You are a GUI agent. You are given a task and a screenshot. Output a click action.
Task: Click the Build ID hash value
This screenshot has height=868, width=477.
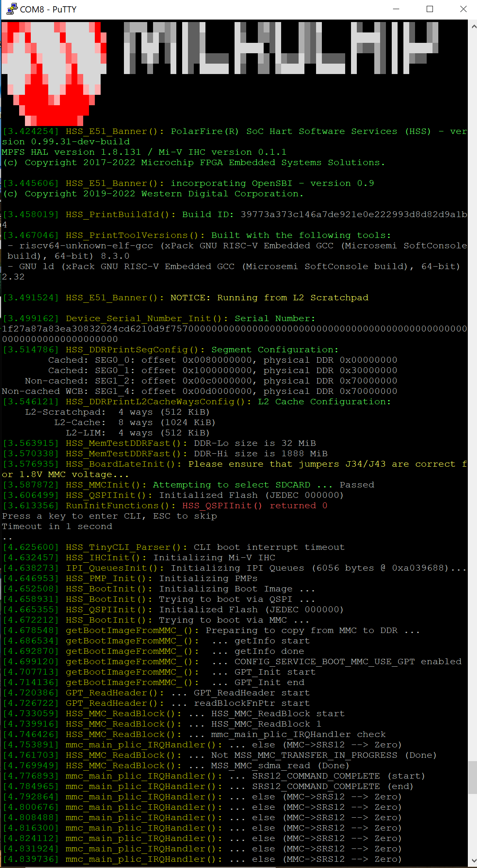pyautogui.click(x=354, y=214)
